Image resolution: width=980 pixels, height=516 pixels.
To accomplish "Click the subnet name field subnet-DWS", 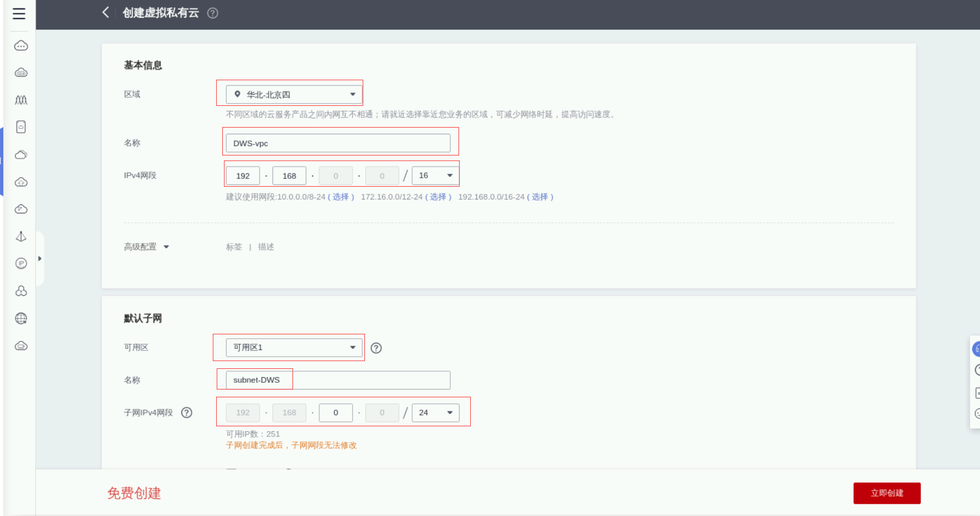I will (x=338, y=380).
